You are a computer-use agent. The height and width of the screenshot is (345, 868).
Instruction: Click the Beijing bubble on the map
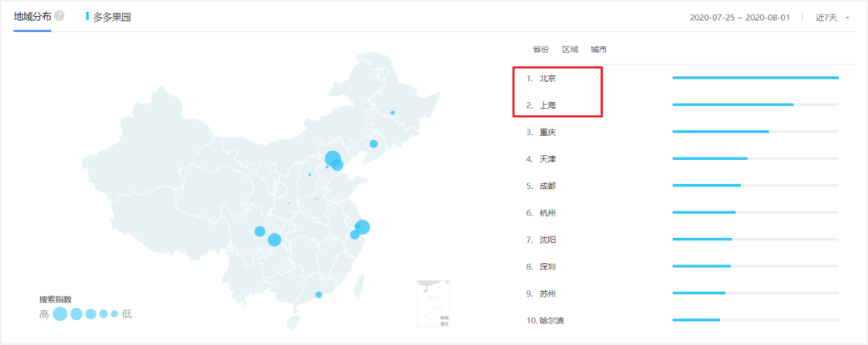tap(332, 158)
